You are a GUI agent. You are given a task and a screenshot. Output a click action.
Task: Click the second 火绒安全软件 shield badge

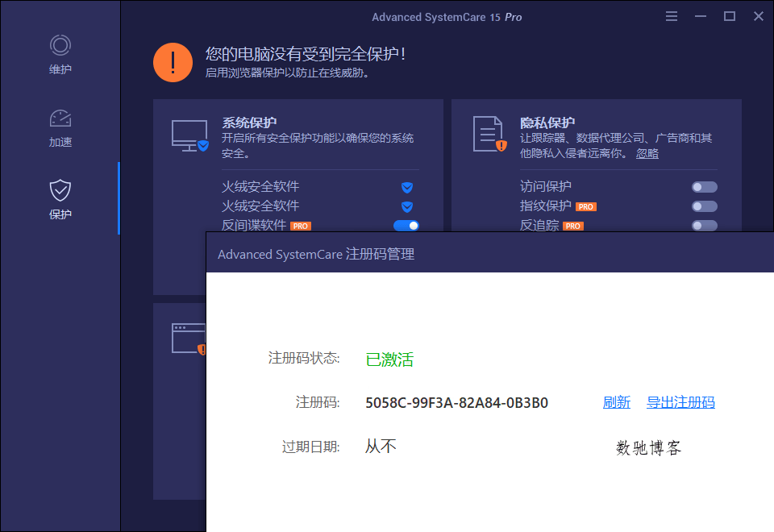point(407,206)
